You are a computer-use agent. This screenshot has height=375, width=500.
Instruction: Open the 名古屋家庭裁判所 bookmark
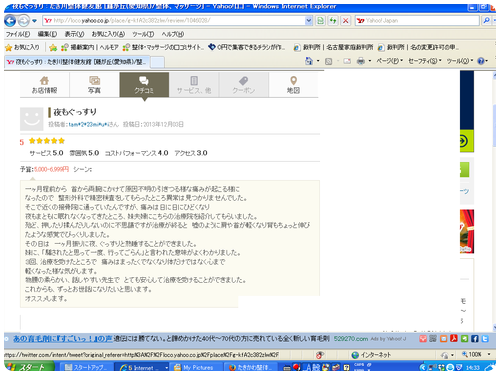(x=333, y=47)
